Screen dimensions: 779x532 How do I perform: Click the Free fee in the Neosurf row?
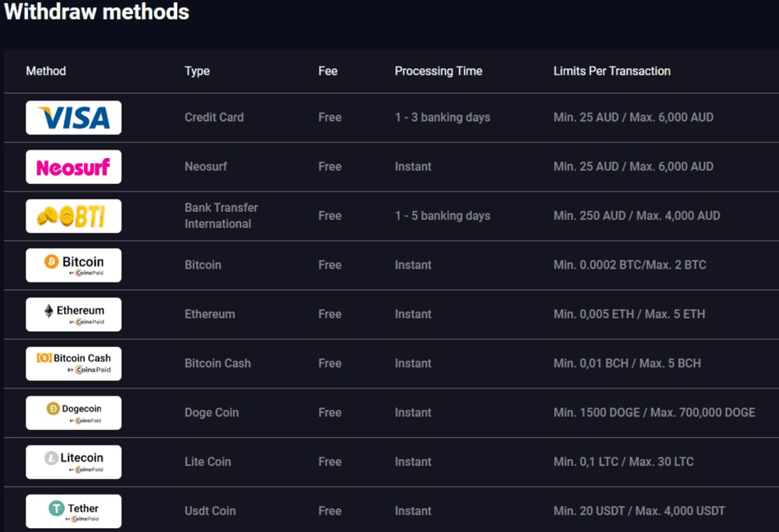tap(330, 167)
